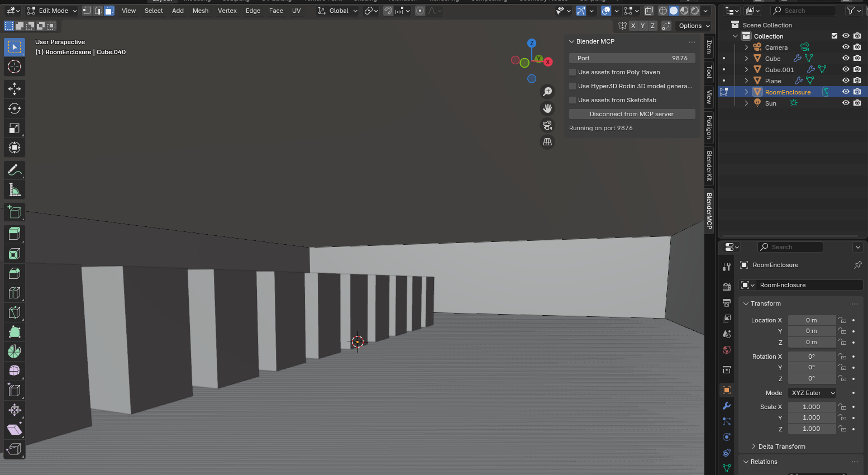Collapse the Relations panel
Image resolution: width=868 pixels, height=475 pixels.
click(x=746, y=462)
